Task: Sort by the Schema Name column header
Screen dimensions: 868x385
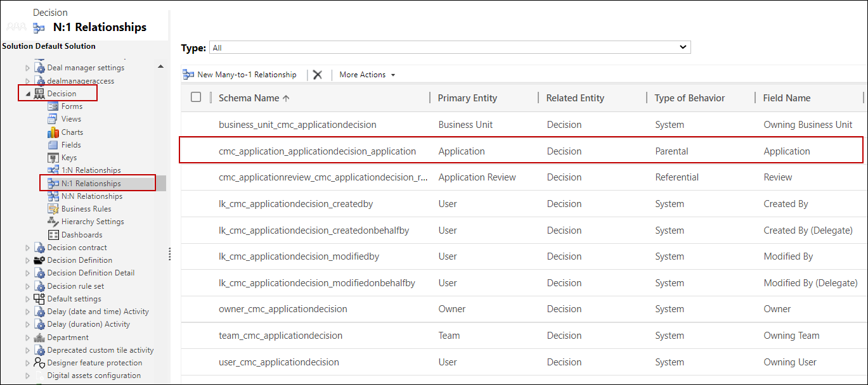Action: (x=249, y=98)
